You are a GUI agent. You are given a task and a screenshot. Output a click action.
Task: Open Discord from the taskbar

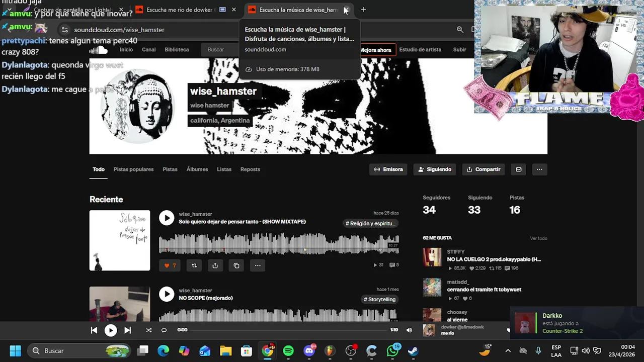coord(309,350)
